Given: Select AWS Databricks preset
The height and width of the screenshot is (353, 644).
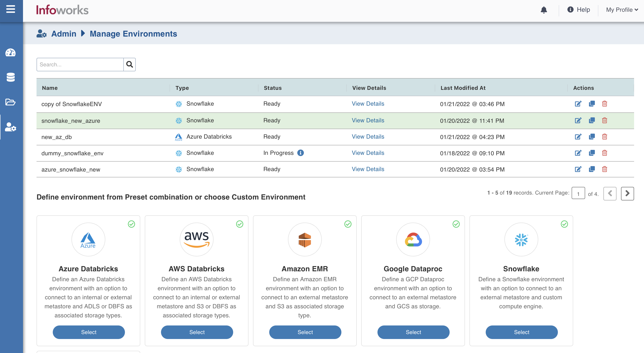Looking at the screenshot, I should 197,332.
